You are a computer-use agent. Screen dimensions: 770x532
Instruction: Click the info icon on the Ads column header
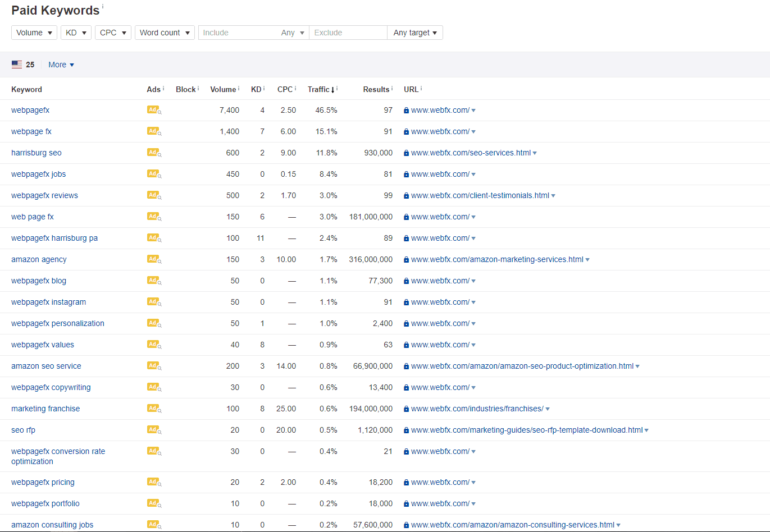coord(162,86)
